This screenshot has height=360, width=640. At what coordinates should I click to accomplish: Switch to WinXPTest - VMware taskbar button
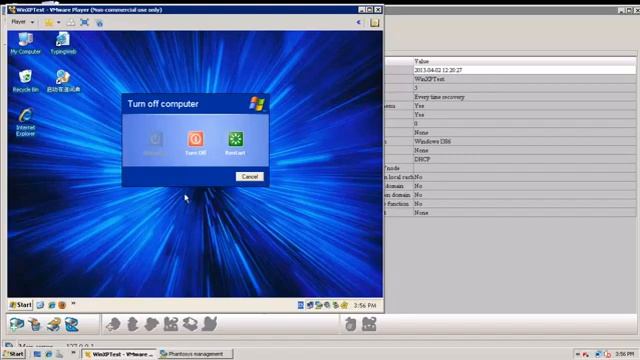119,354
